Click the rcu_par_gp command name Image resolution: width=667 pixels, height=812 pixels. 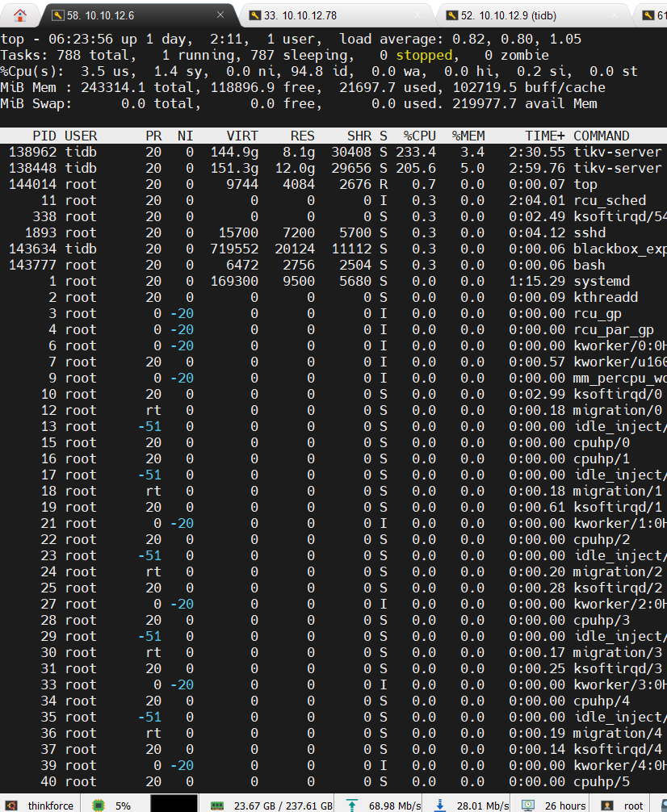coord(614,330)
